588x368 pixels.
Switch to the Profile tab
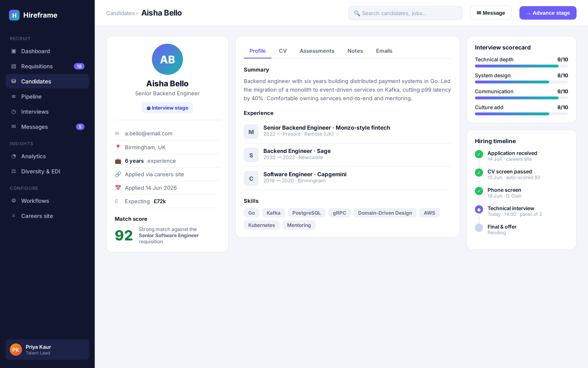click(x=257, y=51)
